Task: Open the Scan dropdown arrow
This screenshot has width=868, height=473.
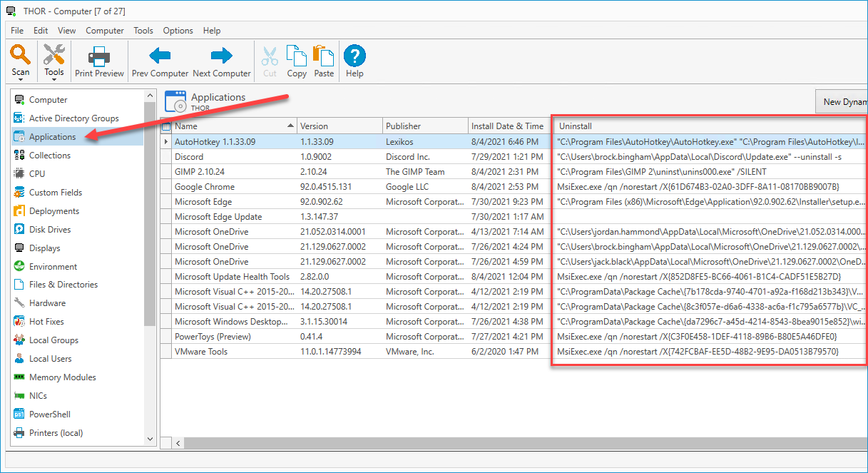Action: click(x=21, y=79)
